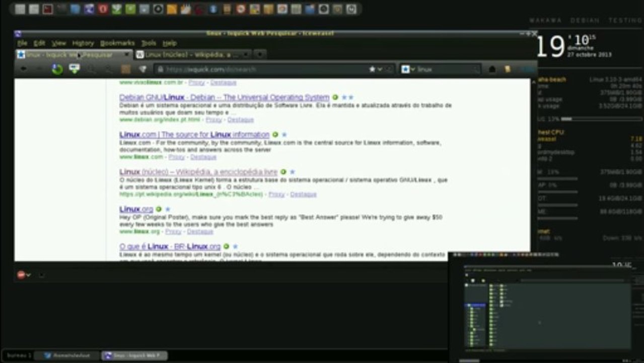Open the red terminal icon in dock
Screen dimensions: 644x363
tap(48, 9)
